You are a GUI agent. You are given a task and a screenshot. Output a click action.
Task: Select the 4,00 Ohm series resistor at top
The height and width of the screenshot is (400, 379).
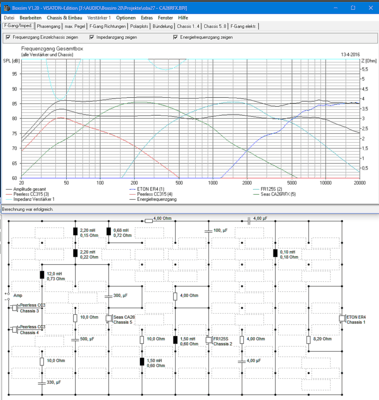tap(149, 220)
